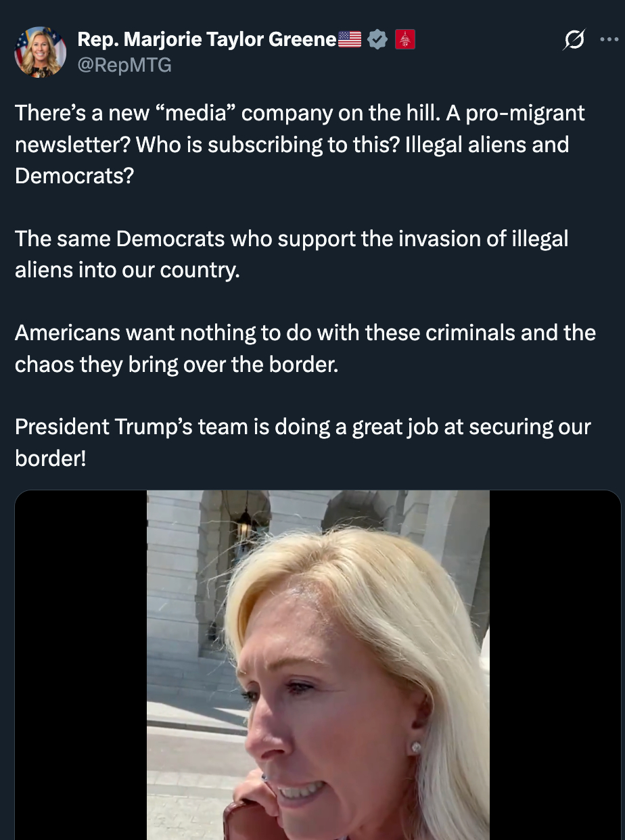625x840 pixels.
Task: Click the video's right black letterbox area
Action: tap(555, 666)
